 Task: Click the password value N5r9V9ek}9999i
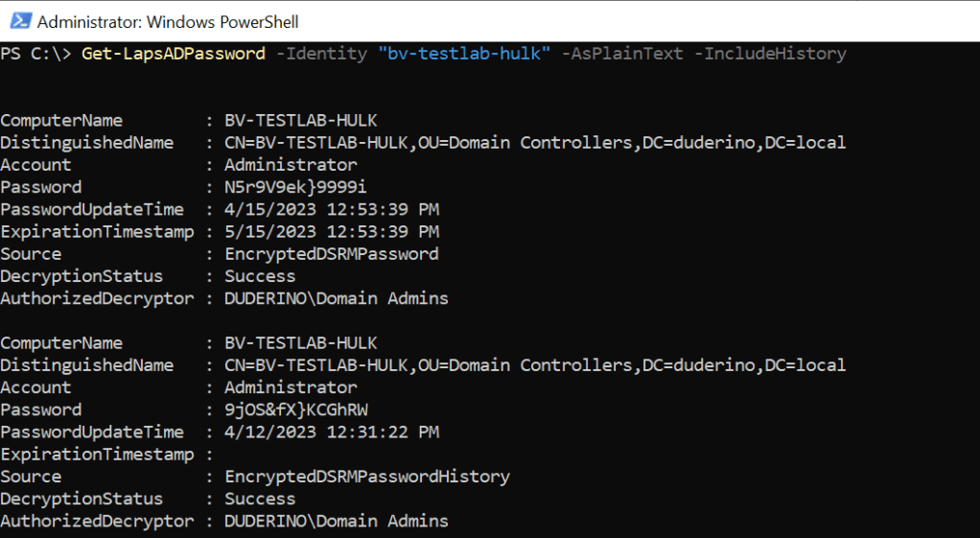[x=295, y=187]
